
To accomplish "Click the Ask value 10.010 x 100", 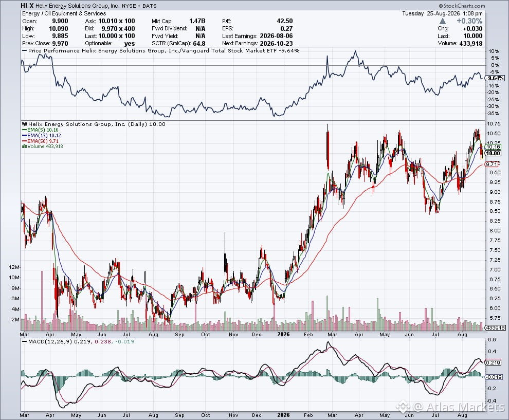I will (x=117, y=21).
